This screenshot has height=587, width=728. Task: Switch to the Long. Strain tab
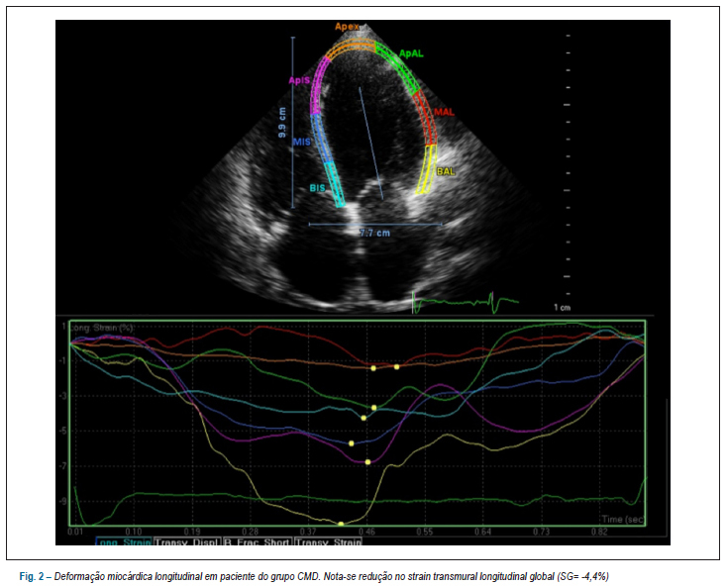tap(123, 542)
